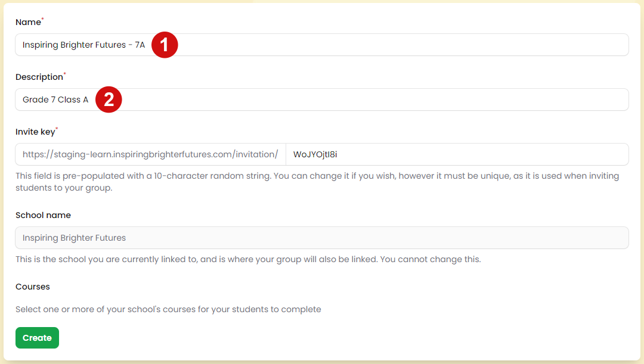Click the Invite key code field
Viewport: 644px width, 364px height.
point(457,154)
